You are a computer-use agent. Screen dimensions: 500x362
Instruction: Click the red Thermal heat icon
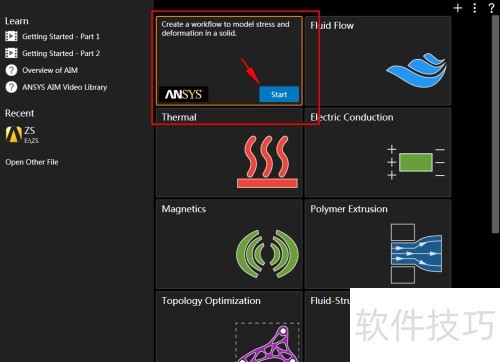point(267,162)
